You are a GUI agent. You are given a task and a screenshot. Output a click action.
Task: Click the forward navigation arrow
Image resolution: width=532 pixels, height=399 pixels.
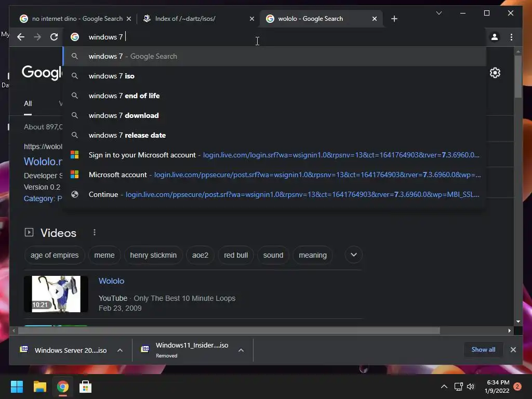pos(37,37)
